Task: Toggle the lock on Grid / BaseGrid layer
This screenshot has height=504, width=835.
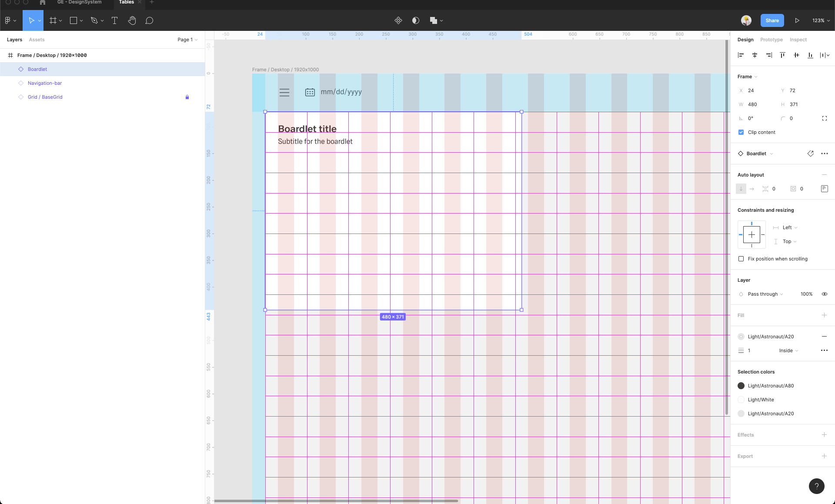Action: pyautogui.click(x=187, y=97)
